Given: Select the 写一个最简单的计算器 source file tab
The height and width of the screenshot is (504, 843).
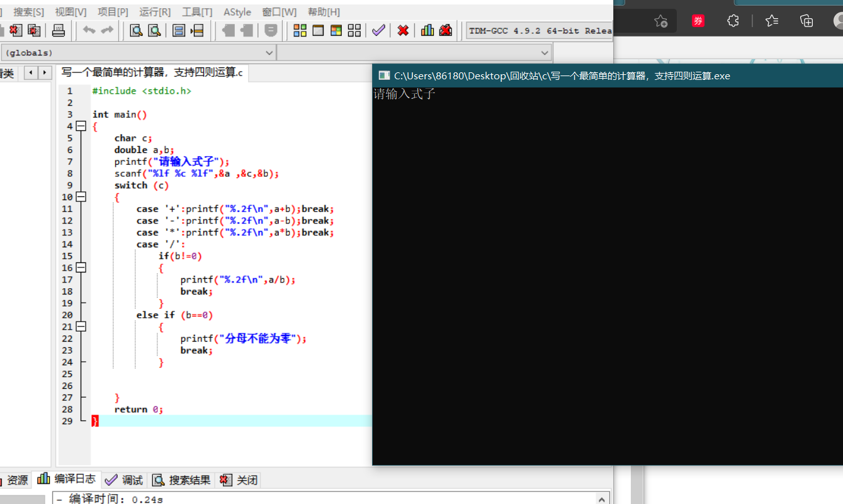Looking at the screenshot, I should [x=152, y=73].
